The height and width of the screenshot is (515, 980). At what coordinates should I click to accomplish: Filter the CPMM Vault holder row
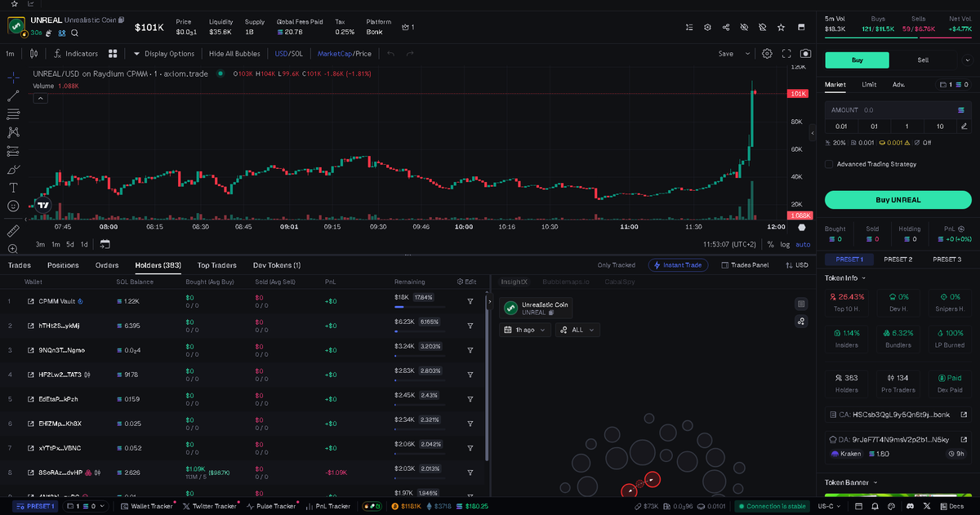[470, 301]
